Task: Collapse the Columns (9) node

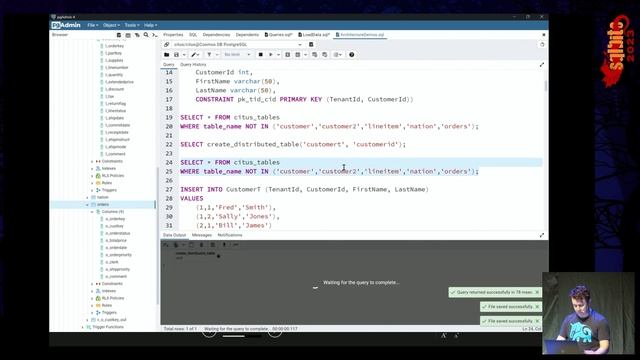Action: [92, 212]
